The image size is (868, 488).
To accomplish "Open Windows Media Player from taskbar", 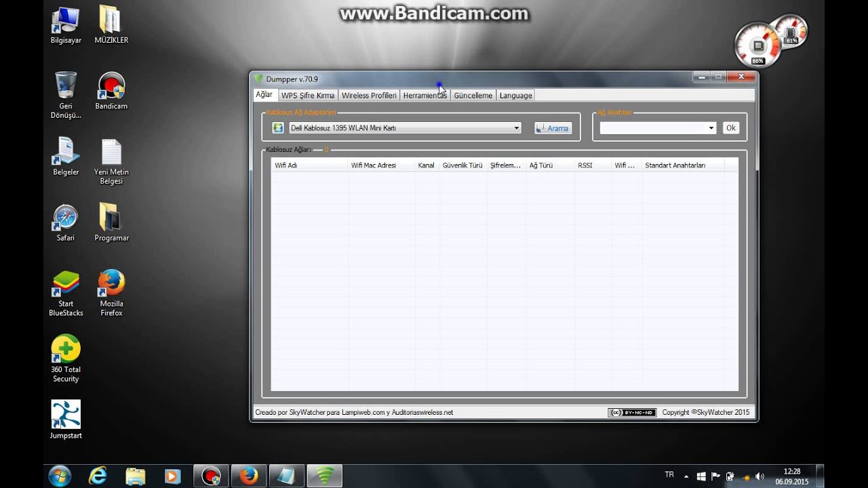I will [174, 476].
